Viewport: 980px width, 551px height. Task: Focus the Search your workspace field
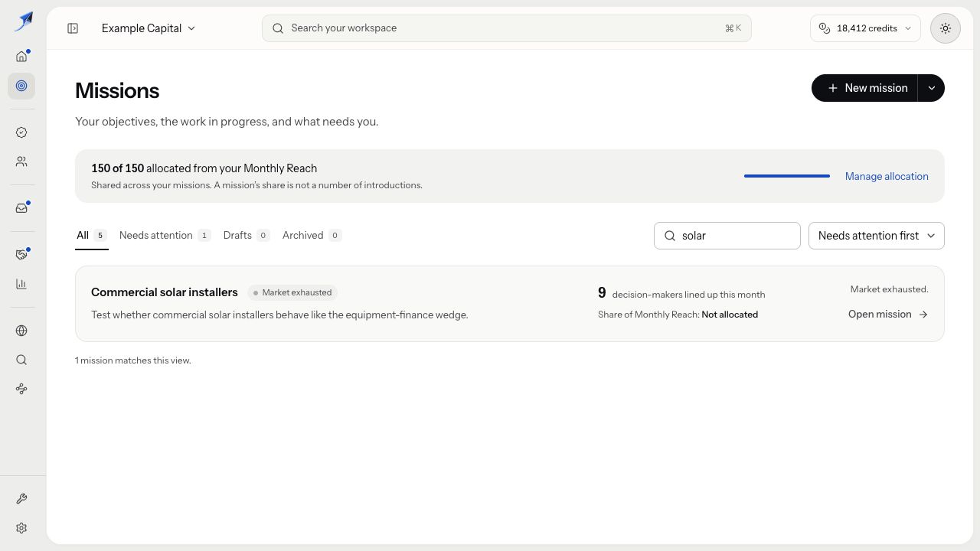[x=506, y=28]
